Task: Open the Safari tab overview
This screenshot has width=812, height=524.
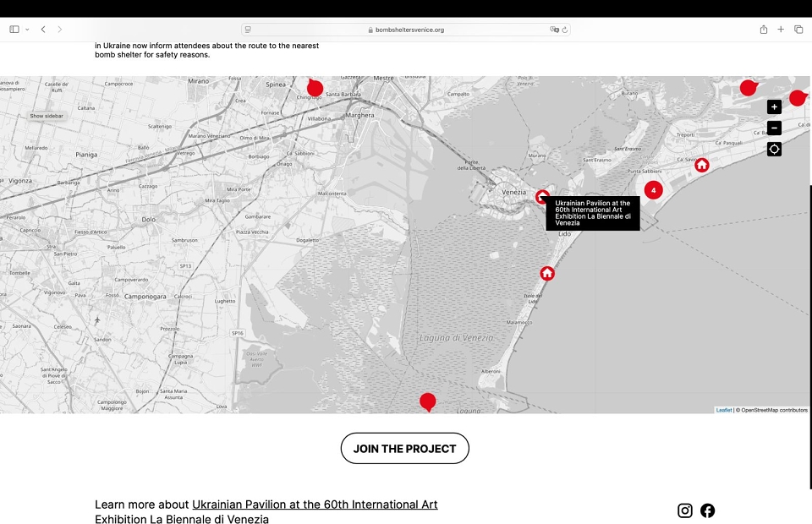Action: coord(798,30)
